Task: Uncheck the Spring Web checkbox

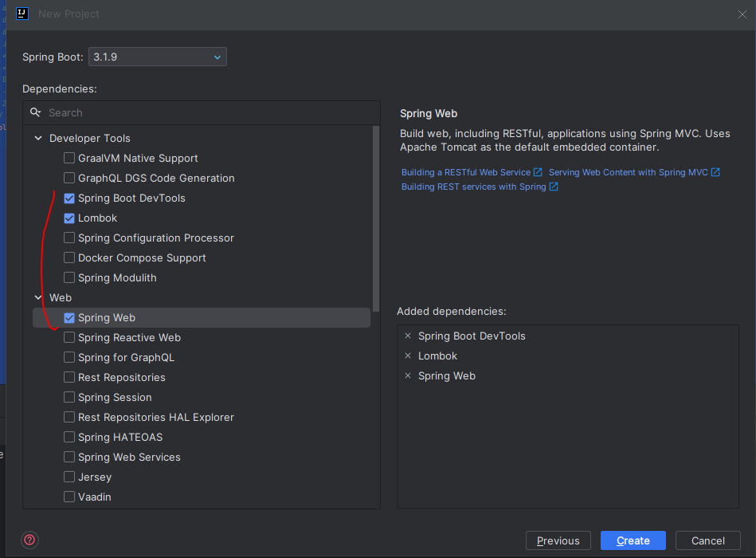Action: point(69,318)
